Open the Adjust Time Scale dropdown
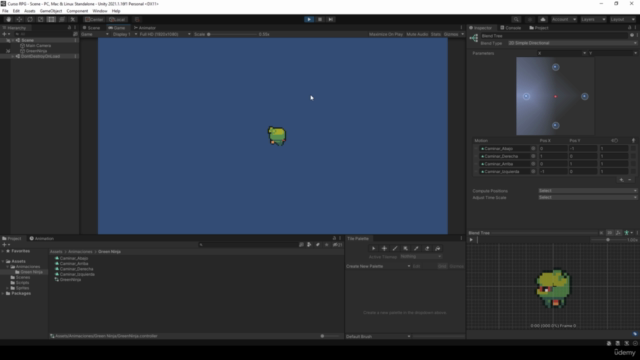 587,198
